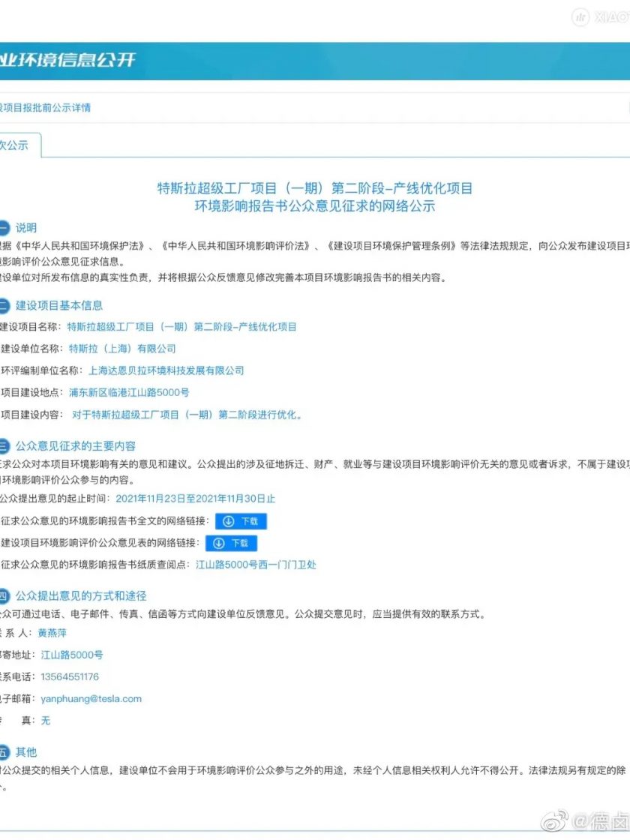Click the contact name 黄燕萍
Screen dimensions: 630x840
[x=52, y=633]
